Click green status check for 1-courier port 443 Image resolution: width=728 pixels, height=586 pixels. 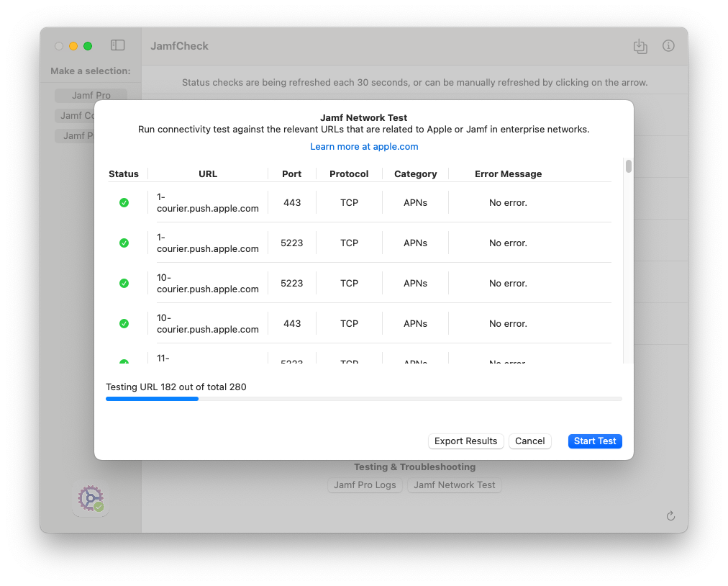[124, 202]
